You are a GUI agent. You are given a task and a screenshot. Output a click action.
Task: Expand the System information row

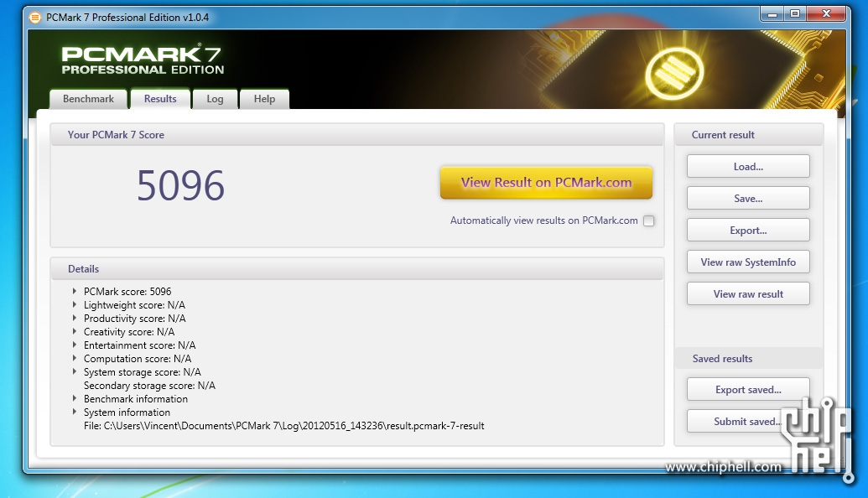(74, 412)
